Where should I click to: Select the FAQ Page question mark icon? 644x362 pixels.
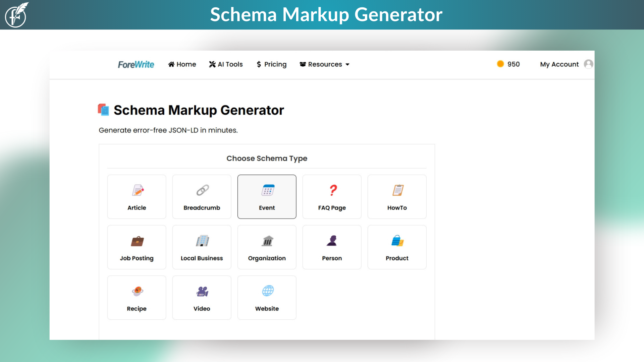point(332,190)
